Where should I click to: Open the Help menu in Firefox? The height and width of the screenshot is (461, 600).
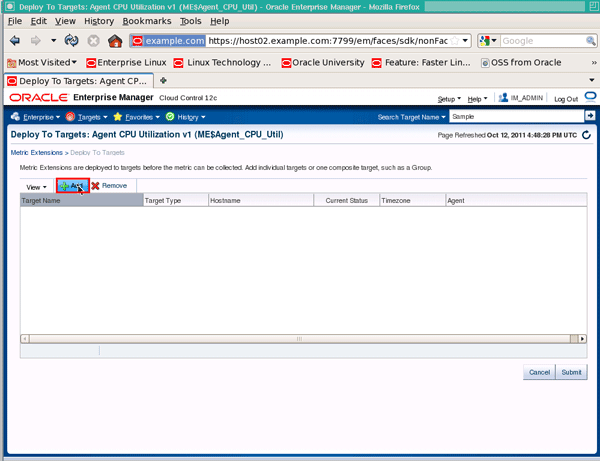point(220,21)
